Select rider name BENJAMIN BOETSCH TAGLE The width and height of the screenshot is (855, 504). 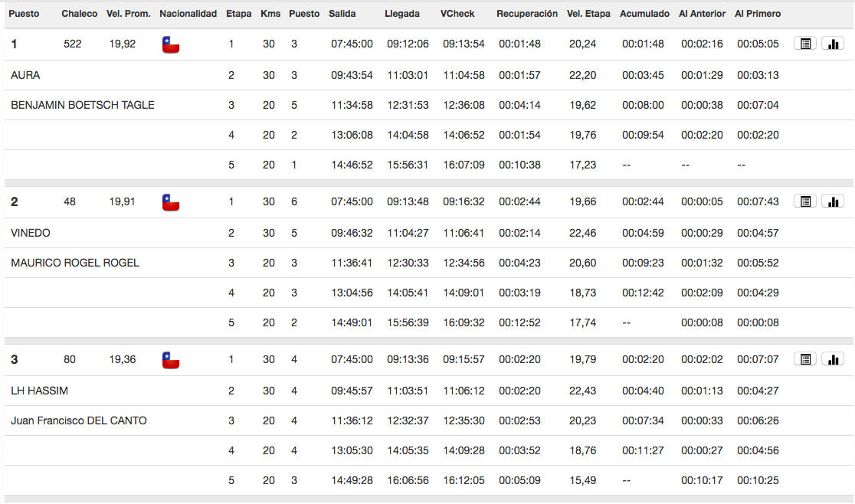click(82, 105)
